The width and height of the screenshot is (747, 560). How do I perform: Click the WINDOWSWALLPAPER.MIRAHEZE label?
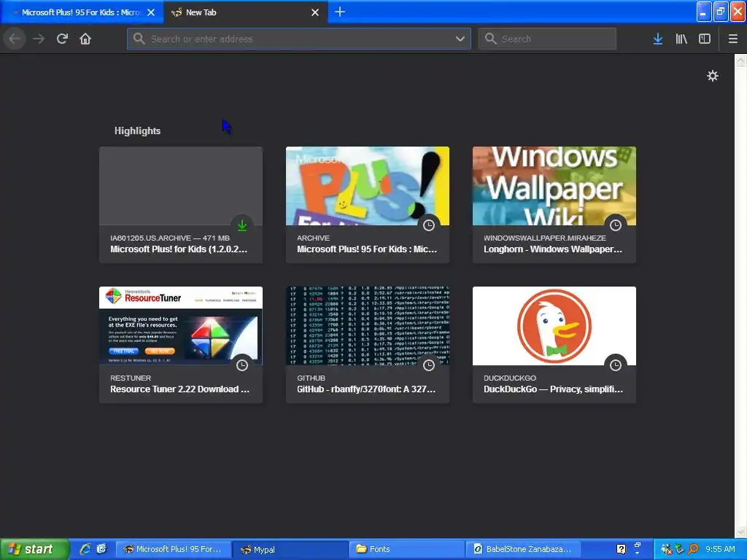pyautogui.click(x=544, y=238)
